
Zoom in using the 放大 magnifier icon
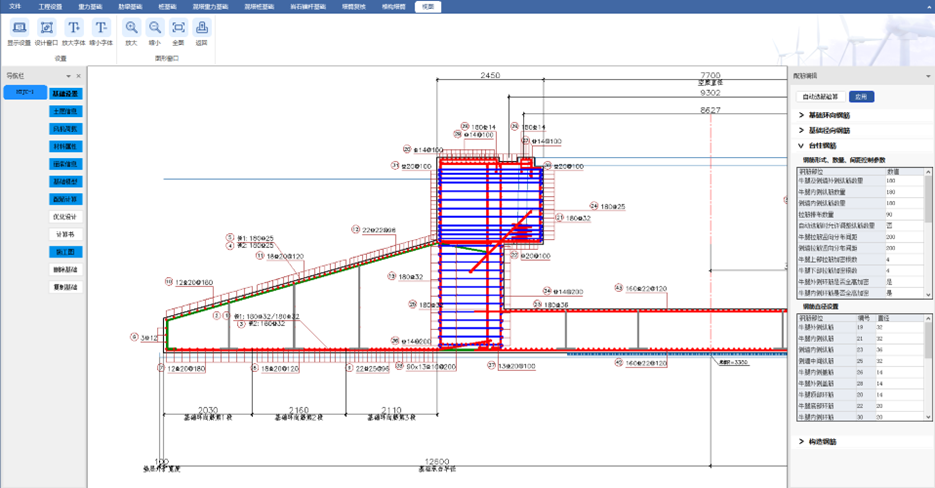[x=132, y=31]
